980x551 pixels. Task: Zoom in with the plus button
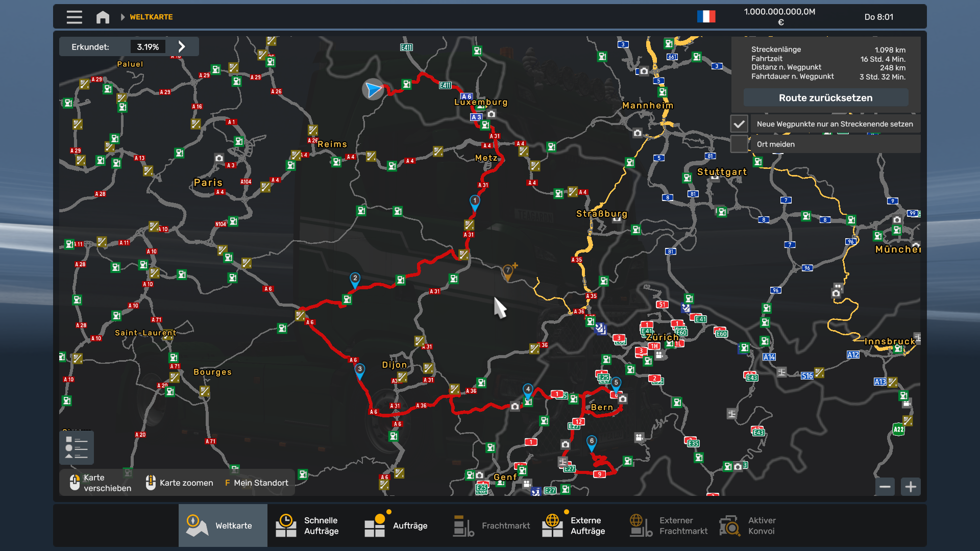click(x=911, y=487)
